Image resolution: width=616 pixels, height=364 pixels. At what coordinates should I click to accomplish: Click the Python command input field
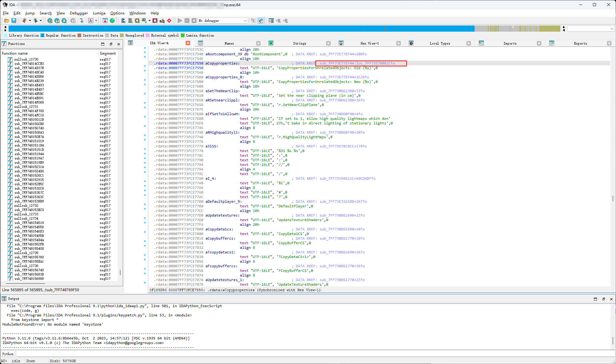308,354
